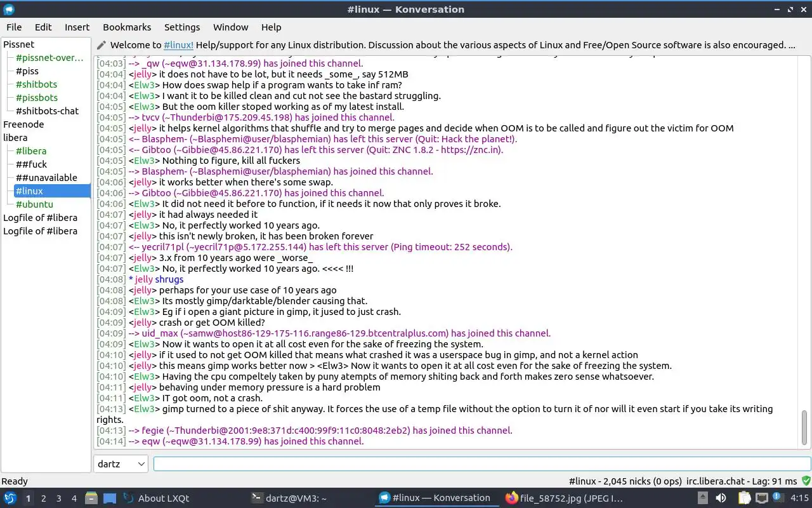The width and height of the screenshot is (812, 508).
Task: Click the show desktop taskbar icon
Action: (x=110, y=498)
